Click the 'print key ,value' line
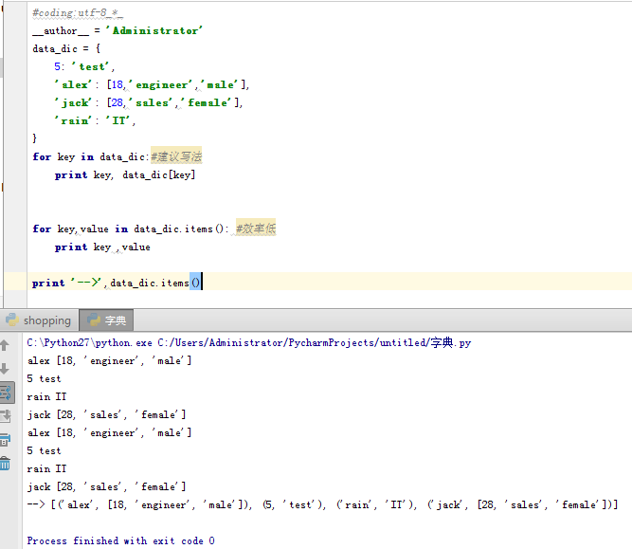 [x=102, y=247]
